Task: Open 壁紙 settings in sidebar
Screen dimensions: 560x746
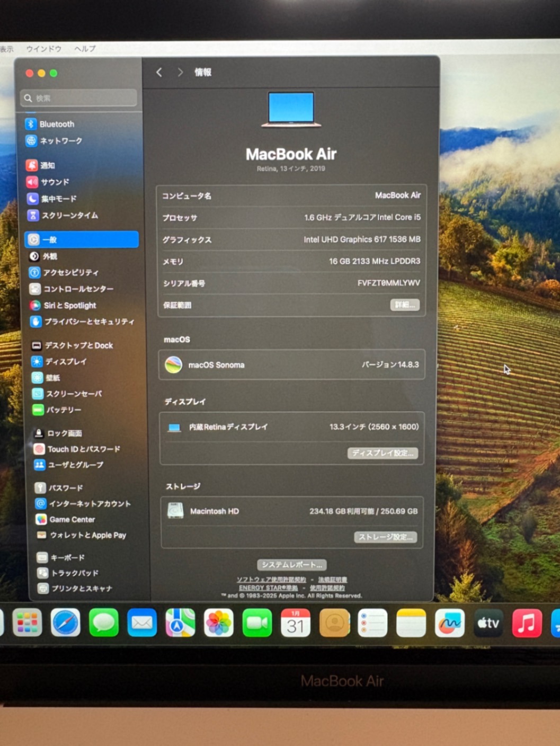Action: [x=47, y=378]
